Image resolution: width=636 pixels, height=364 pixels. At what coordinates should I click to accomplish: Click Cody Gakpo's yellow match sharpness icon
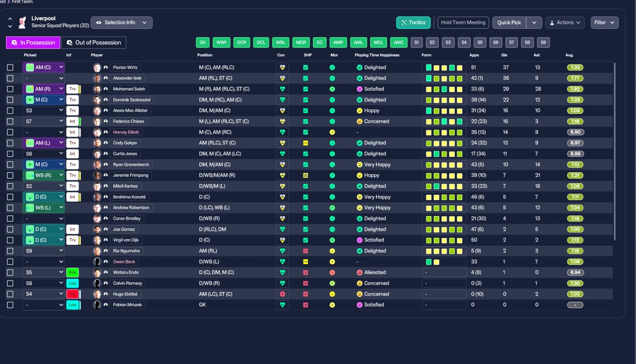point(306,143)
